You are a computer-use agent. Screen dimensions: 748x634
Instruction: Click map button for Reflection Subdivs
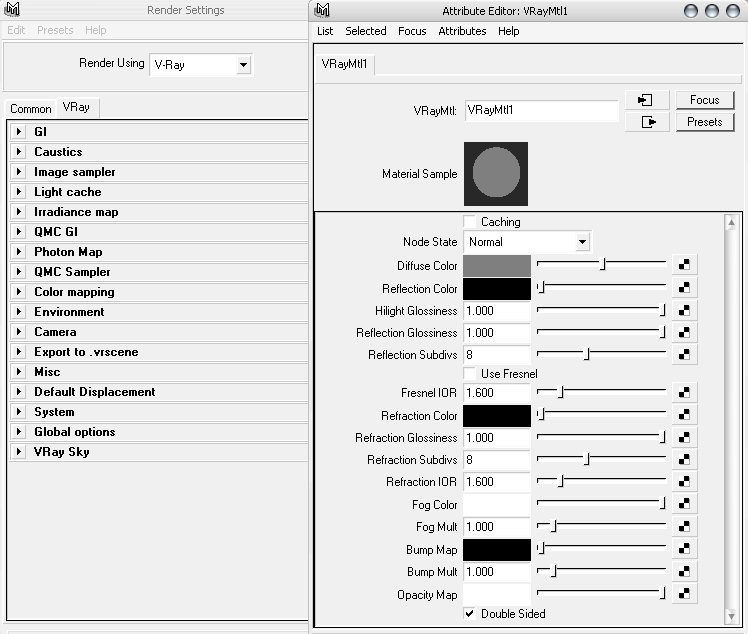click(x=684, y=354)
